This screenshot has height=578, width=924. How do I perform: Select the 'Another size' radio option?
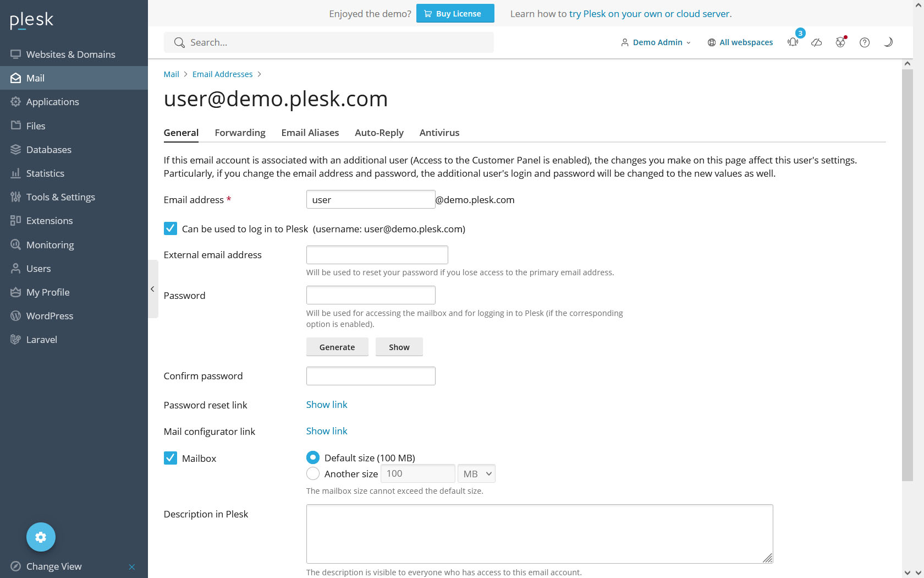click(313, 473)
